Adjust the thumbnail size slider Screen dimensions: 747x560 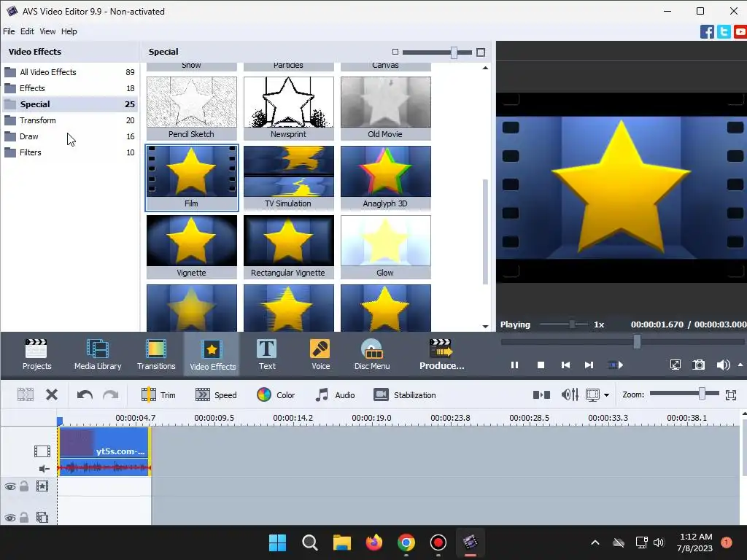click(454, 52)
